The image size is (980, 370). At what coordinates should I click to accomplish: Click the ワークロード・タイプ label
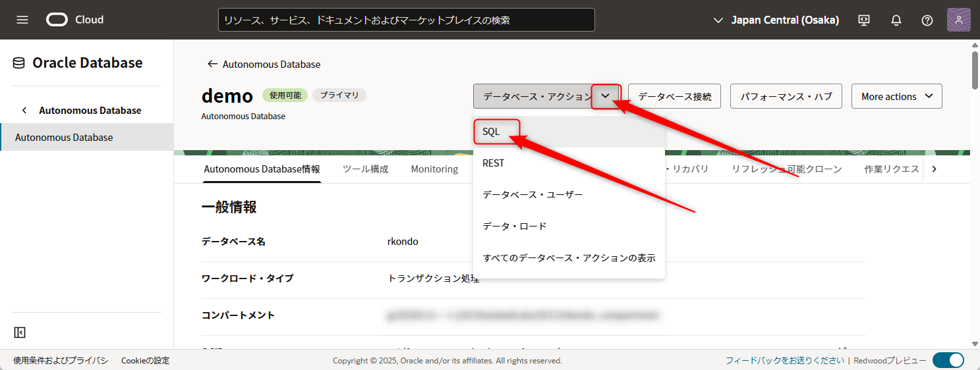tap(248, 278)
